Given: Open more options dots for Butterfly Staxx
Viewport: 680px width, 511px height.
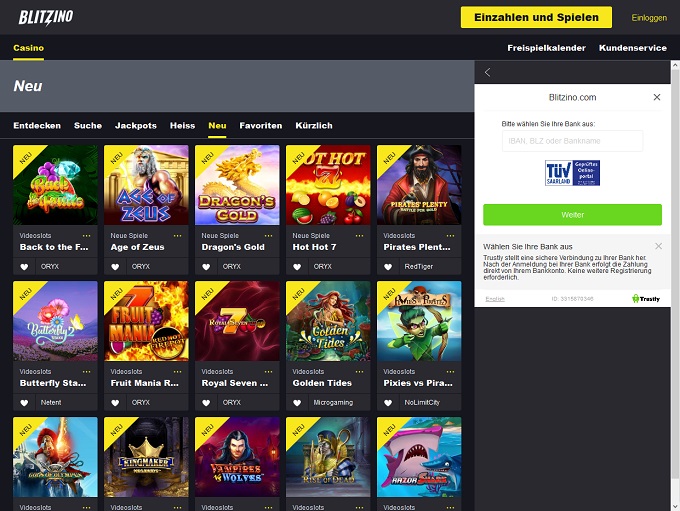Looking at the screenshot, I should (x=86, y=371).
